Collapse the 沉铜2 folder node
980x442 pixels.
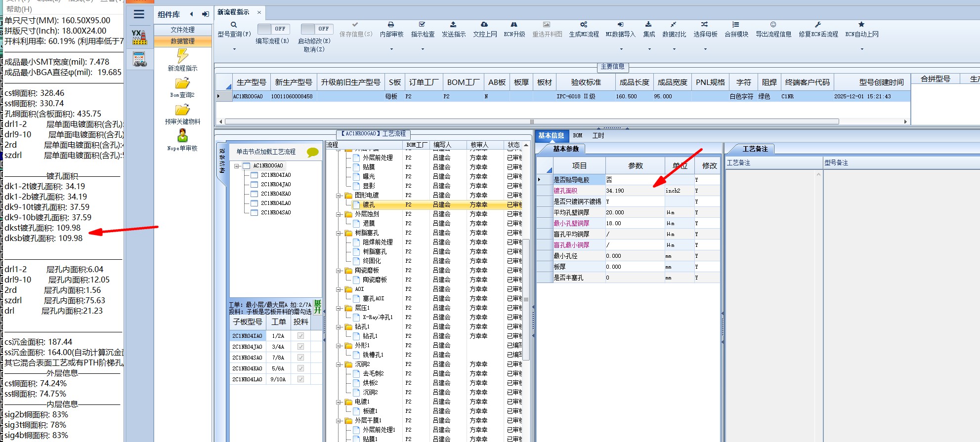point(339,364)
